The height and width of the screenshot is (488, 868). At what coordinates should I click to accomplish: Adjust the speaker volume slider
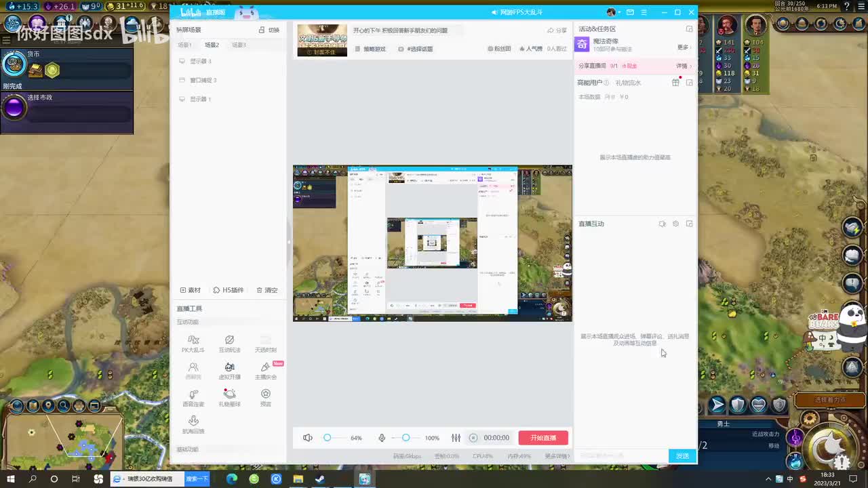click(336, 438)
